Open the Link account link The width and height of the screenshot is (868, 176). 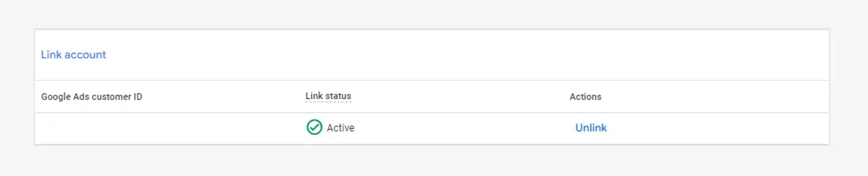point(73,55)
